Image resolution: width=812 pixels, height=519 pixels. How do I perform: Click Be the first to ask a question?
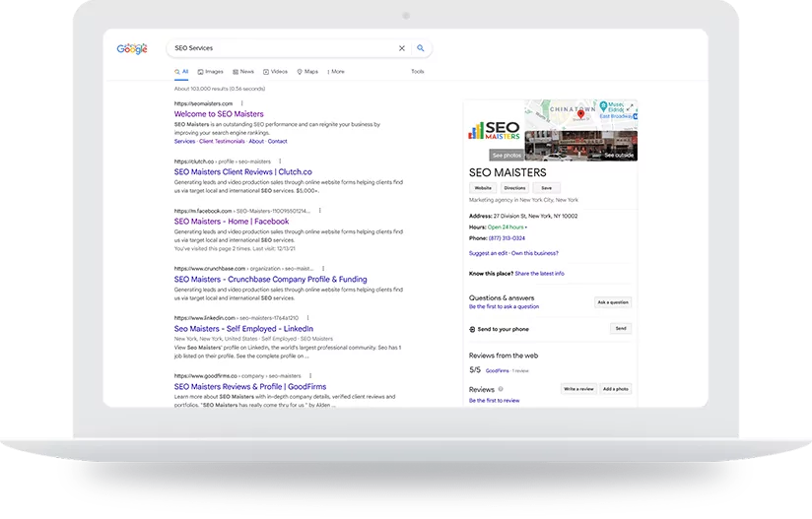coord(504,307)
